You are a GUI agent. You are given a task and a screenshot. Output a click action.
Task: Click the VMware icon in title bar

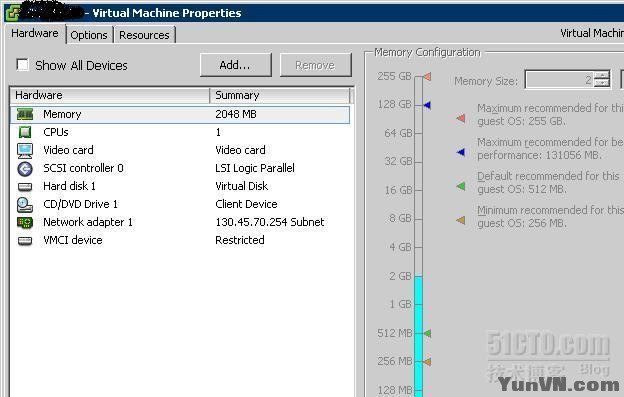pos(13,13)
